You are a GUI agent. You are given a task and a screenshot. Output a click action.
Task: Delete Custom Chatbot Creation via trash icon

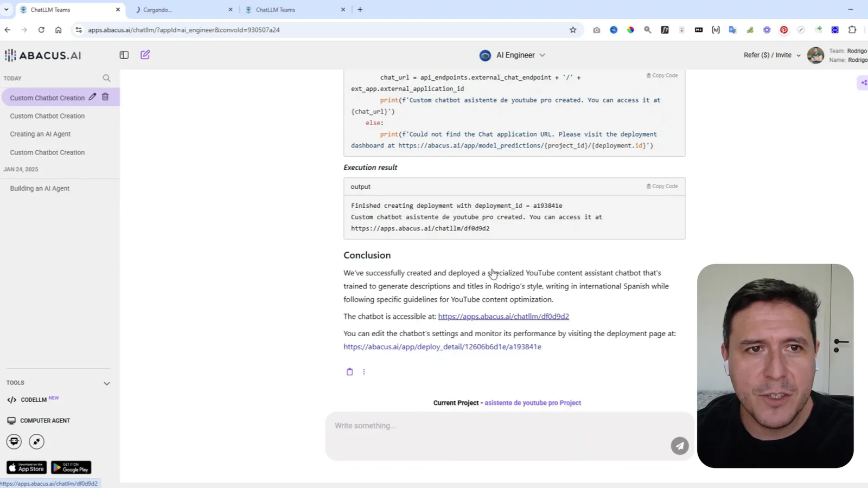click(105, 97)
